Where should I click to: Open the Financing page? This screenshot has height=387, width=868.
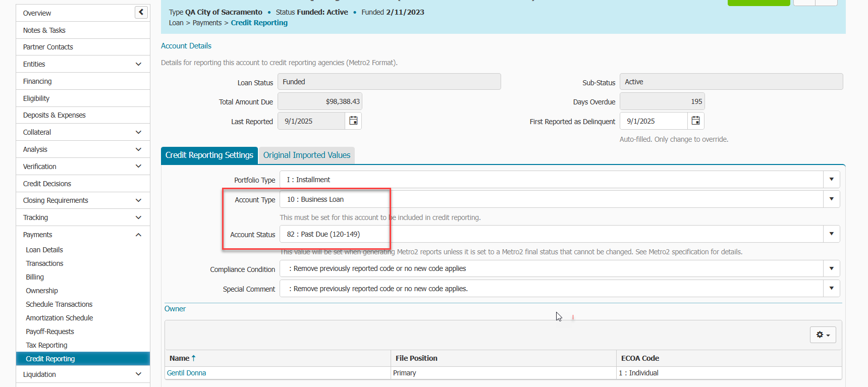(x=37, y=81)
